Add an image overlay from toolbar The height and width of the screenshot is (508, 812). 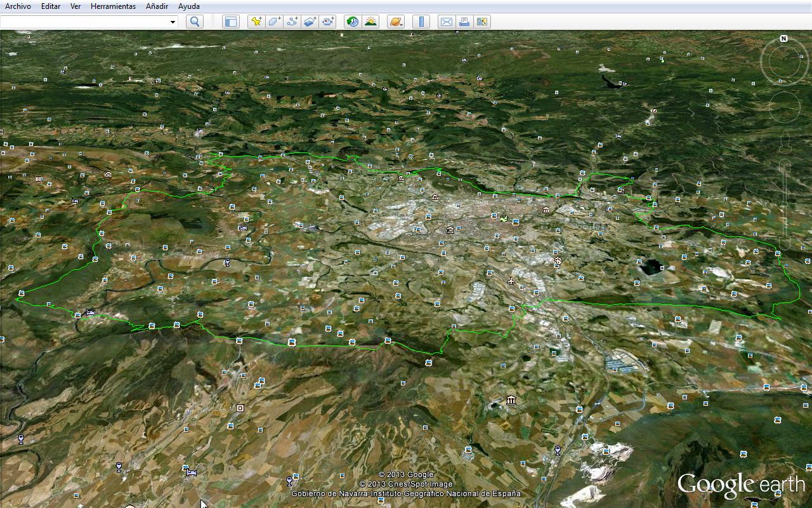pyautogui.click(x=310, y=22)
